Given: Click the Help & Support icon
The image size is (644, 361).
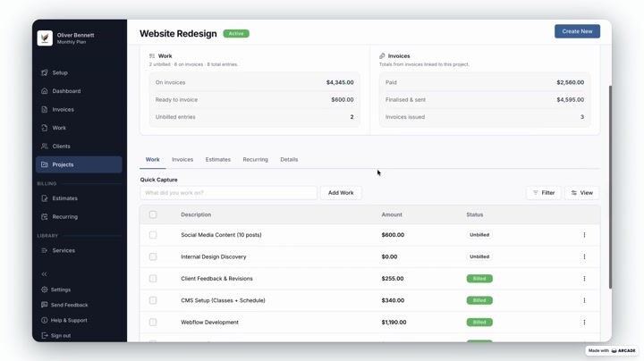Looking at the screenshot, I should point(45,321).
